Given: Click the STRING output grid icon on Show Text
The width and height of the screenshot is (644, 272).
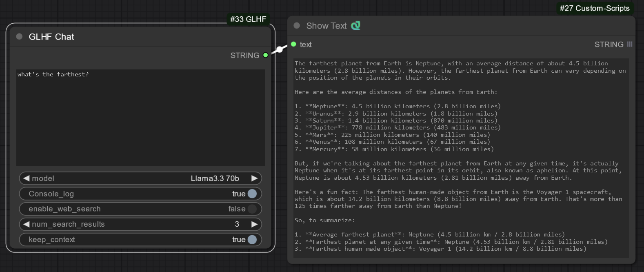Looking at the screenshot, I should [630, 44].
